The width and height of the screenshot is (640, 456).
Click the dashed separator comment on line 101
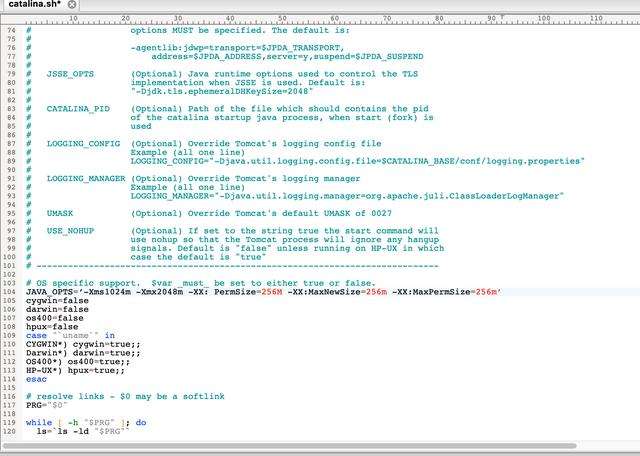(232, 266)
